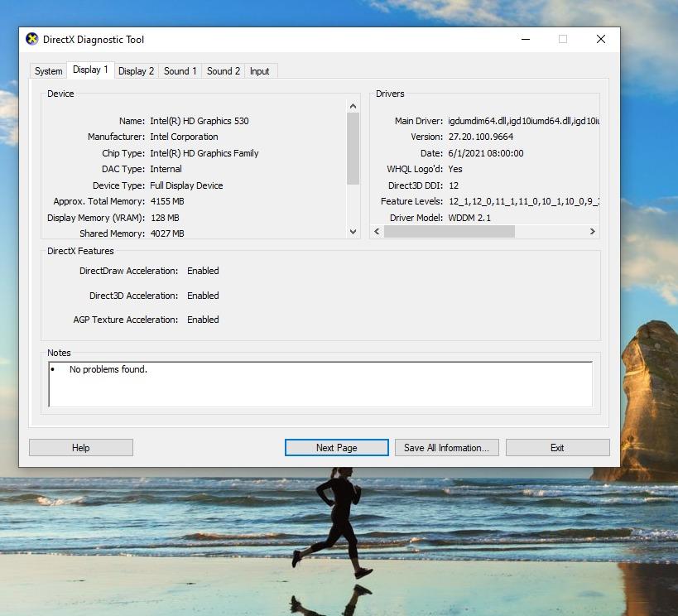
Task: Click the scroll-down arrow in the Device panel
Action: point(353,232)
